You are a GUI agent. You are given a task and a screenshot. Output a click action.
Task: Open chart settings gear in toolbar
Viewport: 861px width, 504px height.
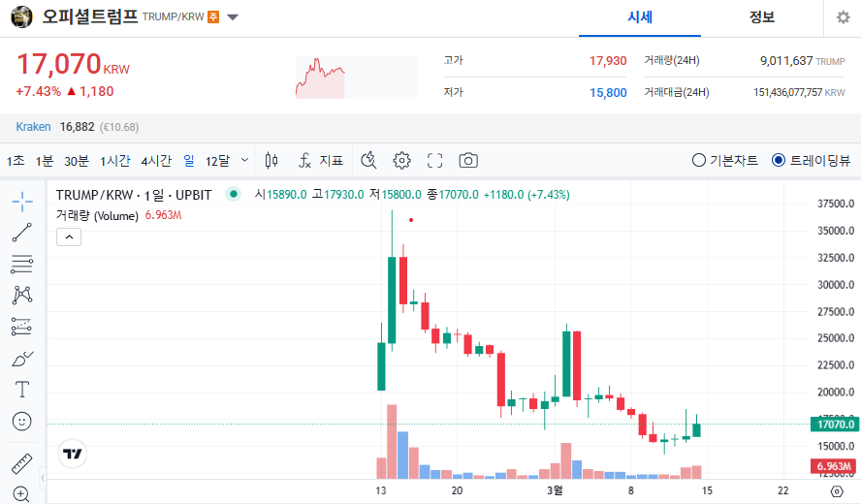(x=402, y=160)
